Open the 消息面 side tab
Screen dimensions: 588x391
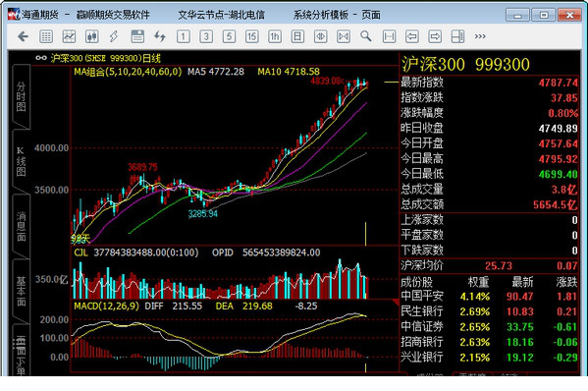(21, 227)
